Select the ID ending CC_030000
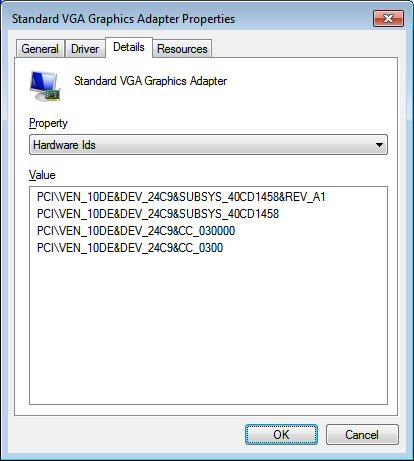This screenshot has width=414, height=461. (136, 231)
